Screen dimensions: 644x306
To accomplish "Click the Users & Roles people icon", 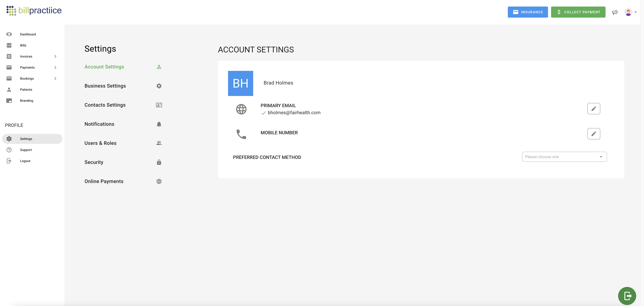I will pos(159,143).
